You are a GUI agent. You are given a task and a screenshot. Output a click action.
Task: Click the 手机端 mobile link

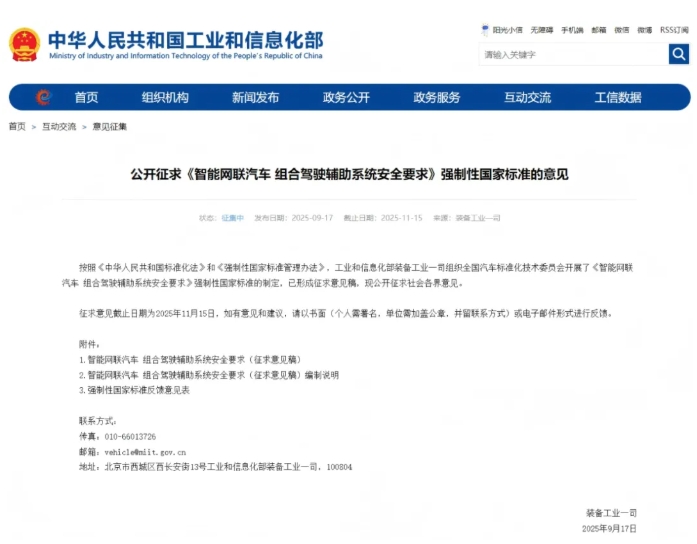coord(572,30)
